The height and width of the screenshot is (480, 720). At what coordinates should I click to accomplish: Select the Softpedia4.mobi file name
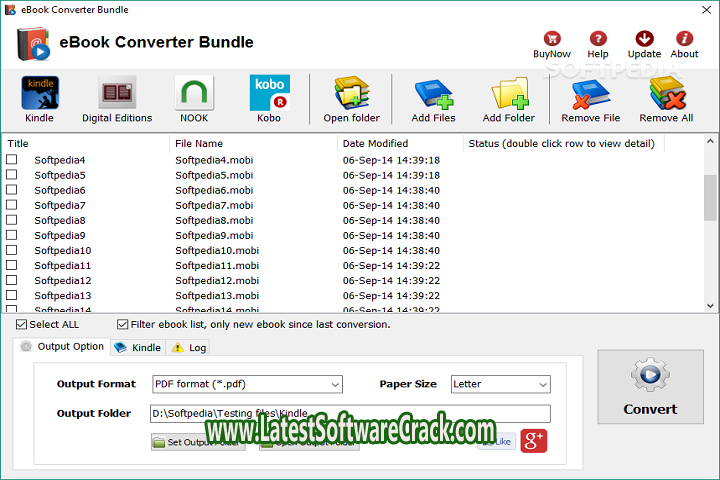pyautogui.click(x=214, y=160)
